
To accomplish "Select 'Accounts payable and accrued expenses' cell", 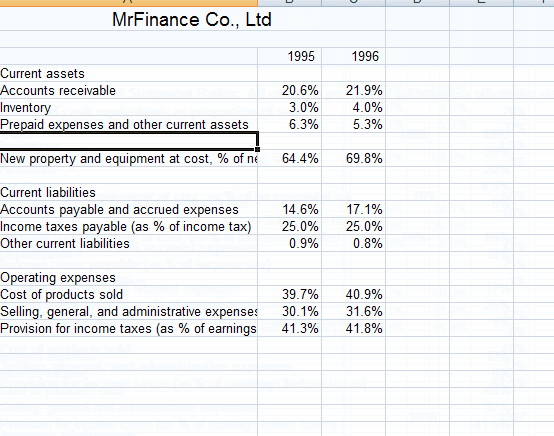I will coord(129,210).
